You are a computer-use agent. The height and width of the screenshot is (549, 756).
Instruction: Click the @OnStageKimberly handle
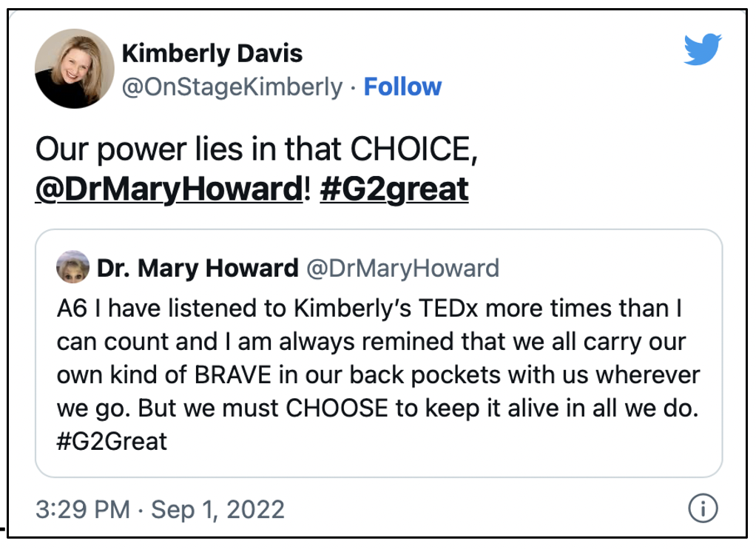tap(232, 87)
